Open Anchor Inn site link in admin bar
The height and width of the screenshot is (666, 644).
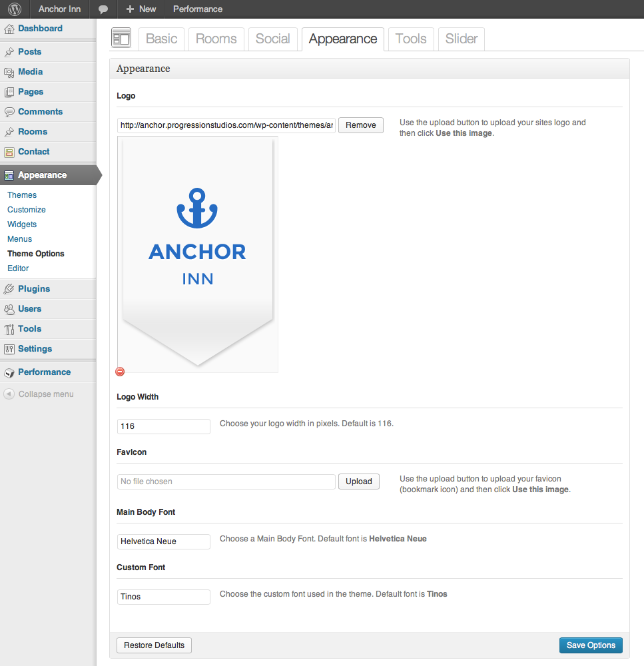59,9
